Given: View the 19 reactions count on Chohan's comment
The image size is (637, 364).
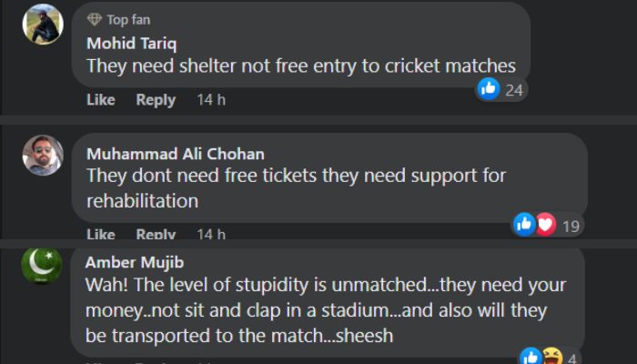Looking at the screenshot, I should click(x=571, y=225).
